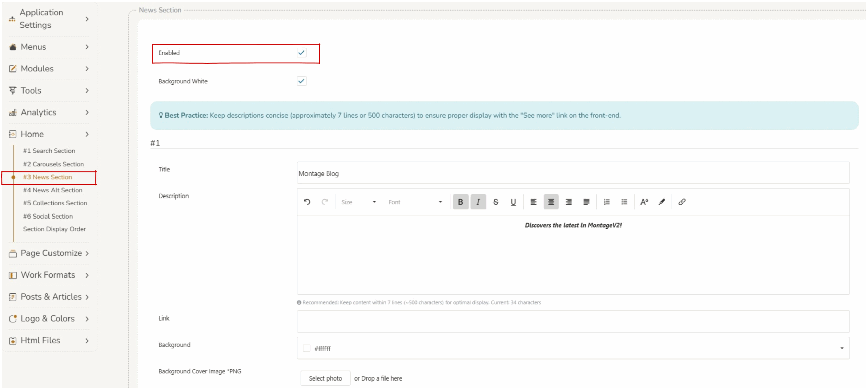
Task: Center align the description text
Action: (x=551, y=202)
